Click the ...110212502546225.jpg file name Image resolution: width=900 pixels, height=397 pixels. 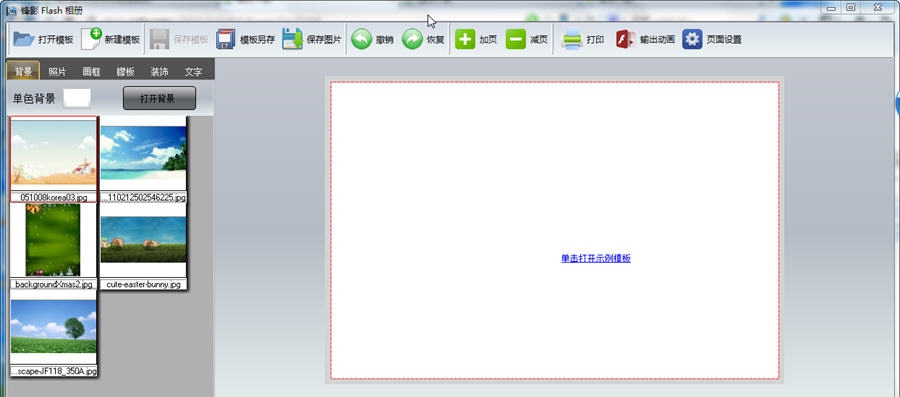[143, 197]
